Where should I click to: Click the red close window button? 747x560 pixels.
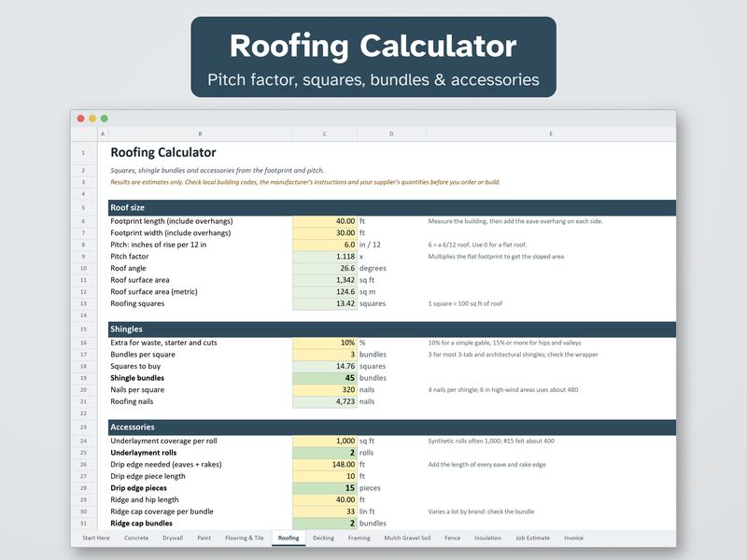pos(81,119)
